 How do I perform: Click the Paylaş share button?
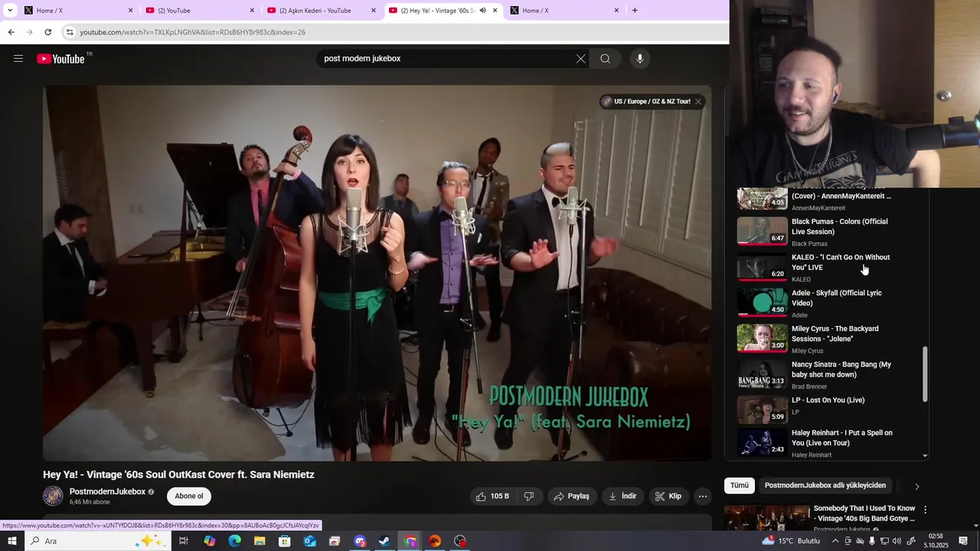coord(571,496)
